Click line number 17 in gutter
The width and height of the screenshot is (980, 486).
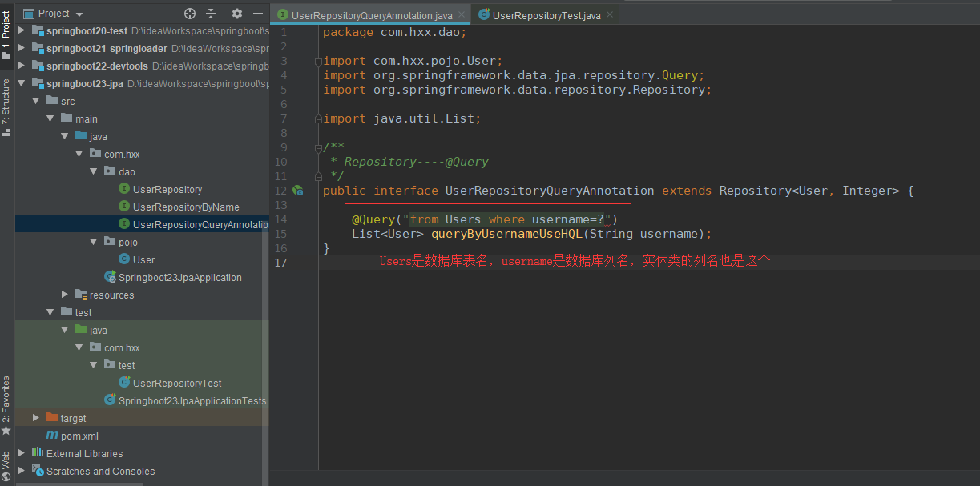coord(280,263)
